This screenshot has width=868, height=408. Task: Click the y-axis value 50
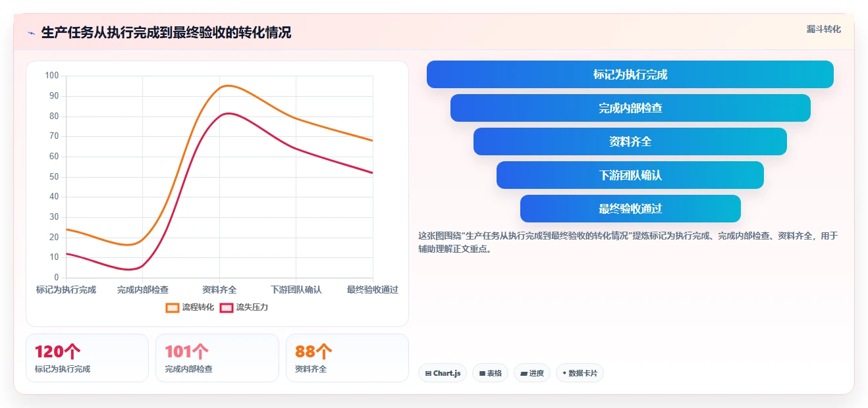point(54,177)
